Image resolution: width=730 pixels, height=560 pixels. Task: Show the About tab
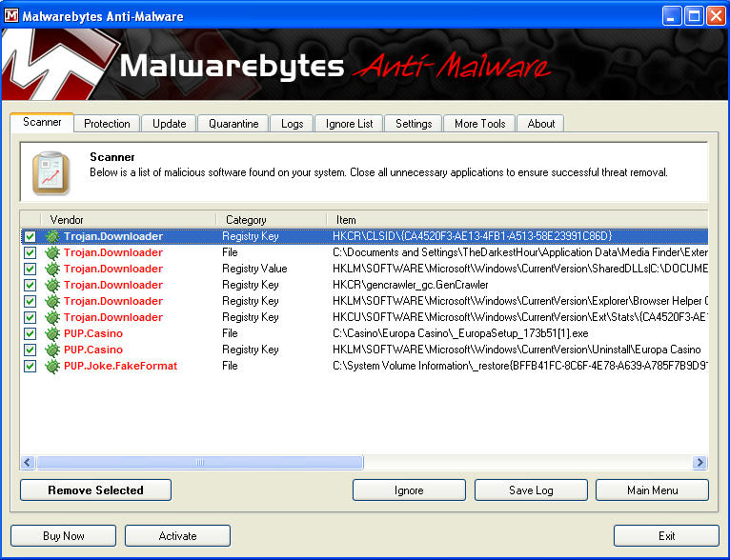(540, 124)
